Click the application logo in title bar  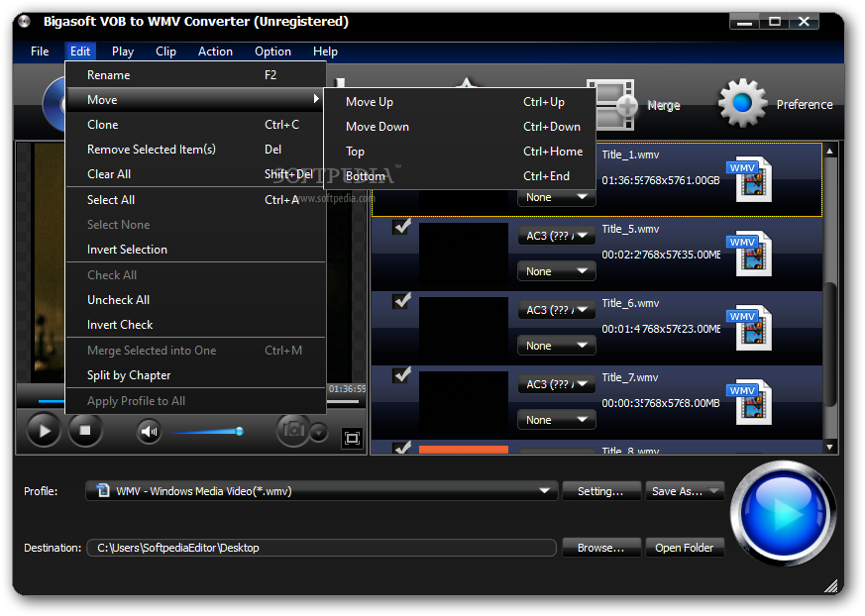pos(24,22)
